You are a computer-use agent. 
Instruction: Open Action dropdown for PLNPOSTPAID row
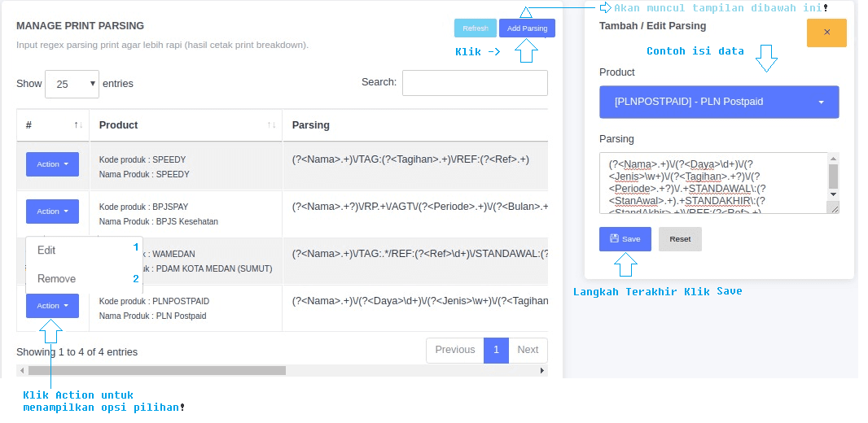(x=52, y=306)
